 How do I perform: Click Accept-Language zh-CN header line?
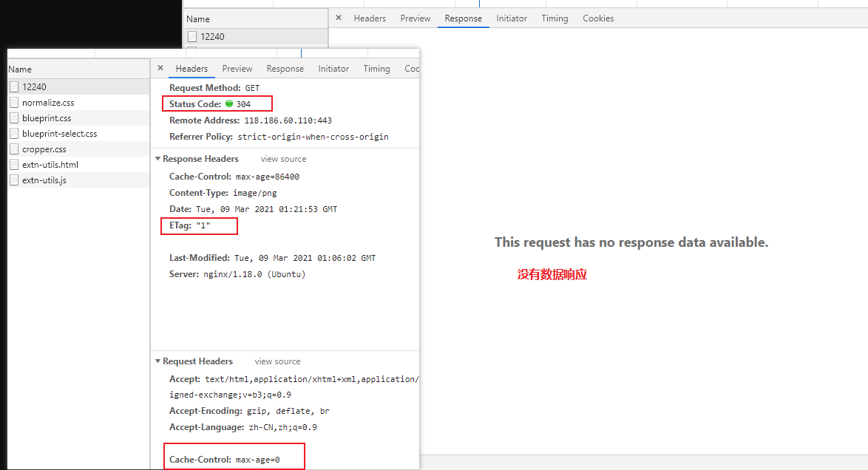[243, 427]
